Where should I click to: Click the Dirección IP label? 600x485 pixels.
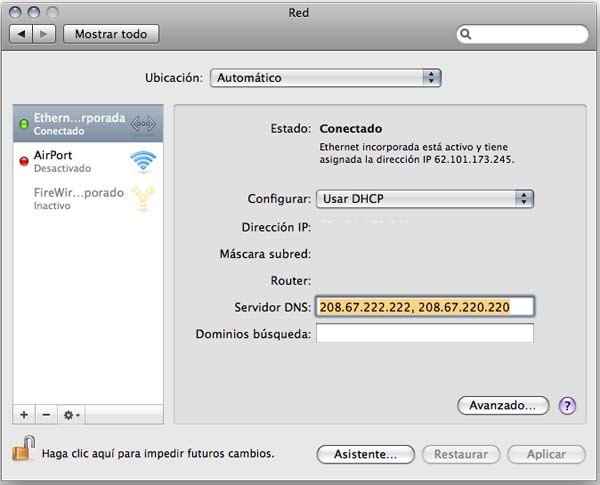pos(276,227)
